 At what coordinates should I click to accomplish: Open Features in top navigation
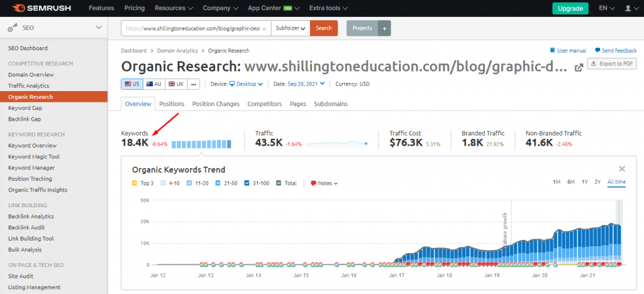(101, 8)
